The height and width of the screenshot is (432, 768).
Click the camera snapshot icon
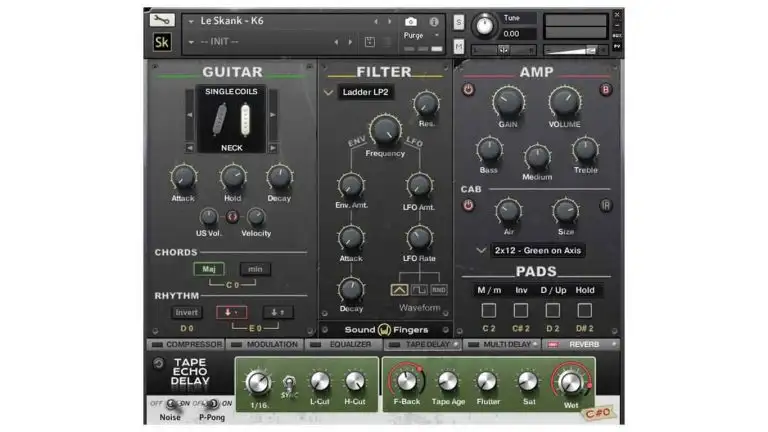(x=410, y=22)
